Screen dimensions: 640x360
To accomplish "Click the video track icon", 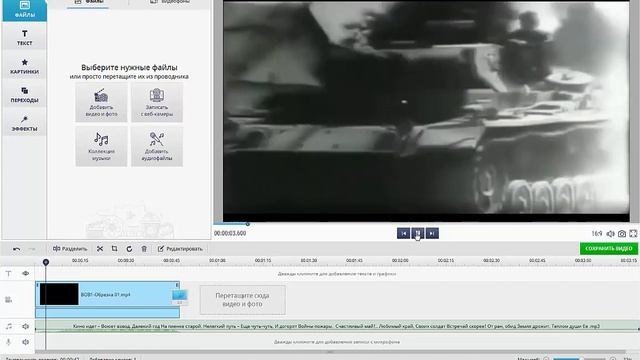I will pyautogui.click(x=9, y=300).
